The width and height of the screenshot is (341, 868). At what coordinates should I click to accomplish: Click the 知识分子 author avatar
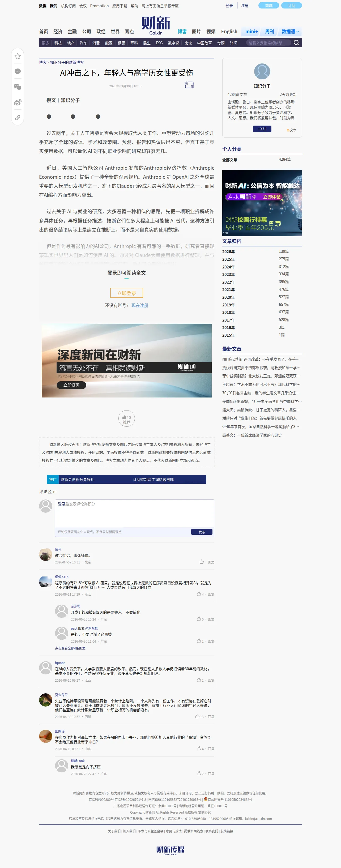coord(262,71)
